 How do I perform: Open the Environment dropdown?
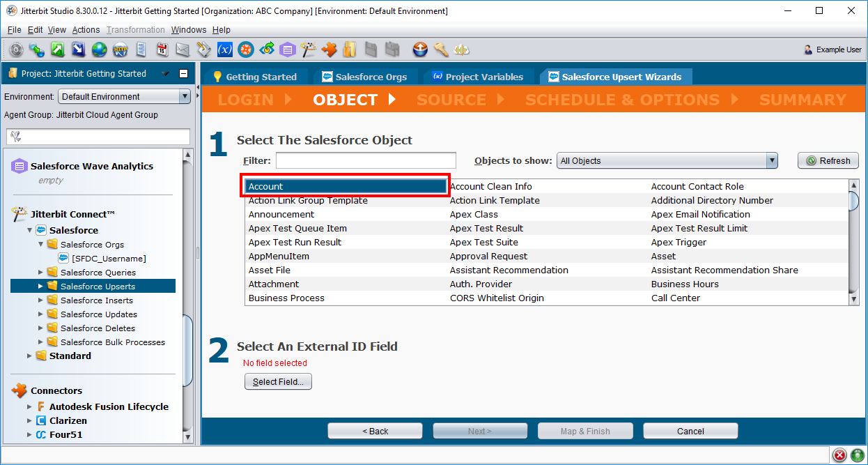(124, 97)
